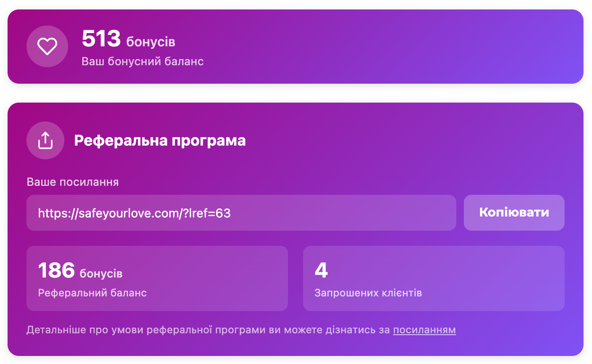This screenshot has height=364, width=592.
Task: Open the посиланням terms link
Action: pyautogui.click(x=424, y=330)
